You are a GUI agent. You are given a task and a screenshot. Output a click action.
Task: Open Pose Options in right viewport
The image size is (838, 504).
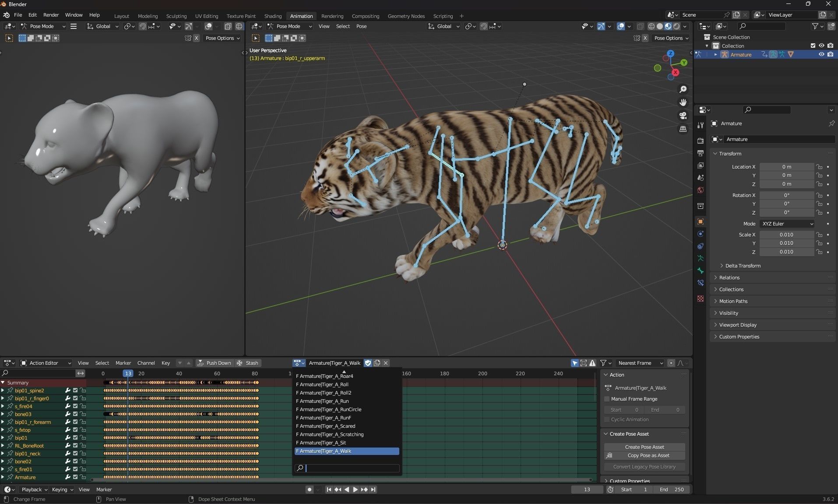670,38
